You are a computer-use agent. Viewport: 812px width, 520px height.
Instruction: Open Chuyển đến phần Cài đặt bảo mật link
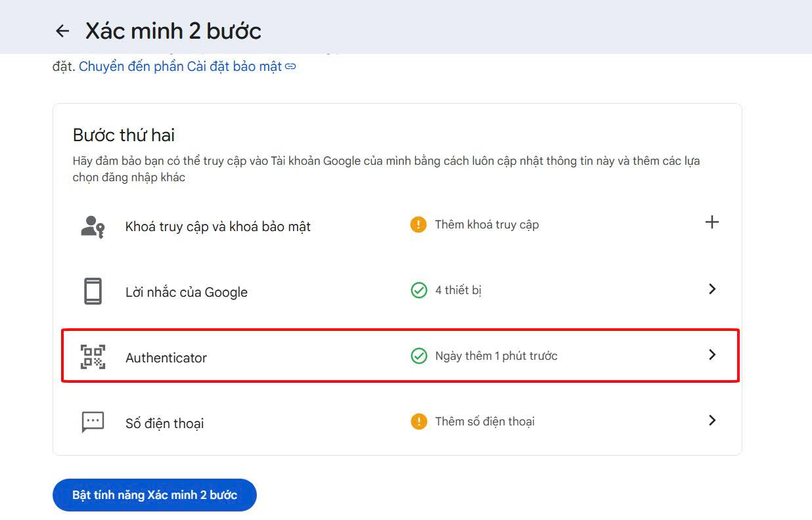point(183,66)
